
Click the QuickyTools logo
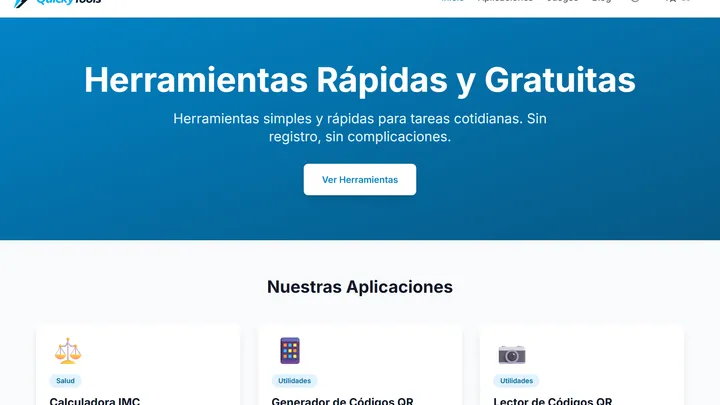point(57,2)
